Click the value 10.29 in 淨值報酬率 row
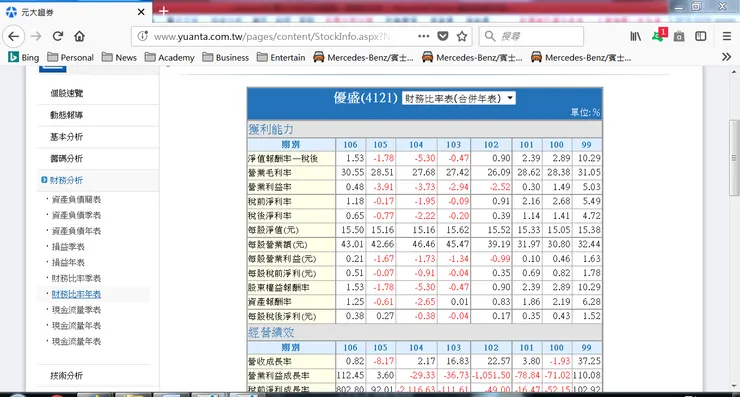This screenshot has width=740, height=397. tap(589, 158)
